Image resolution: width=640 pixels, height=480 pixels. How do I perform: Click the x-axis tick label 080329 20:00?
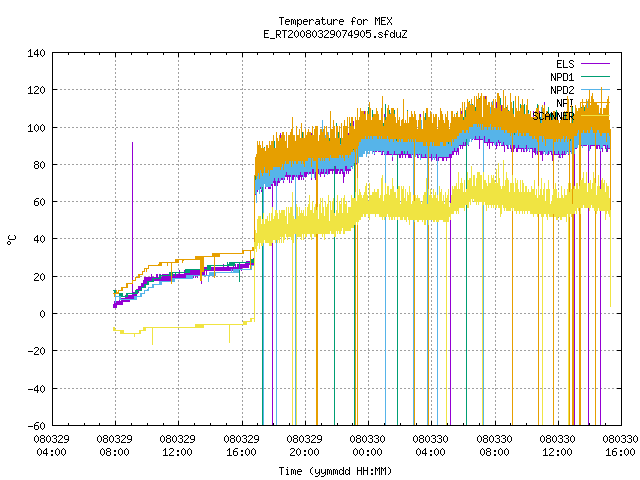pyautogui.click(x=304, y=446)
